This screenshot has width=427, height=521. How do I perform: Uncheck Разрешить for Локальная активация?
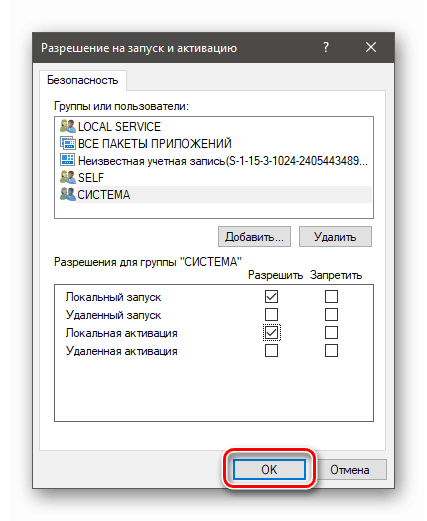click(271, 332)
